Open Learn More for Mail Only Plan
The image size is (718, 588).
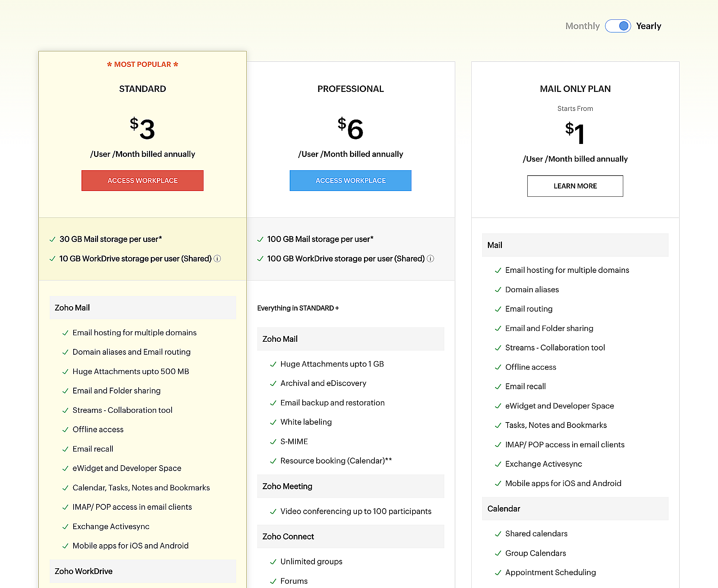tap(575, 186)
